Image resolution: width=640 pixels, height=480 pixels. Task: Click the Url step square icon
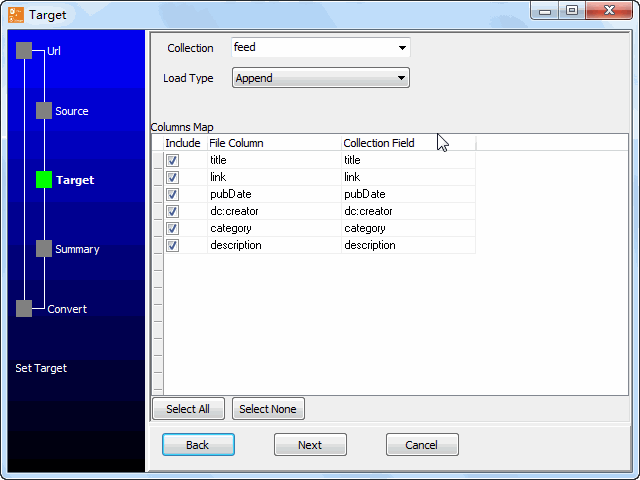(x=24, y=51)
